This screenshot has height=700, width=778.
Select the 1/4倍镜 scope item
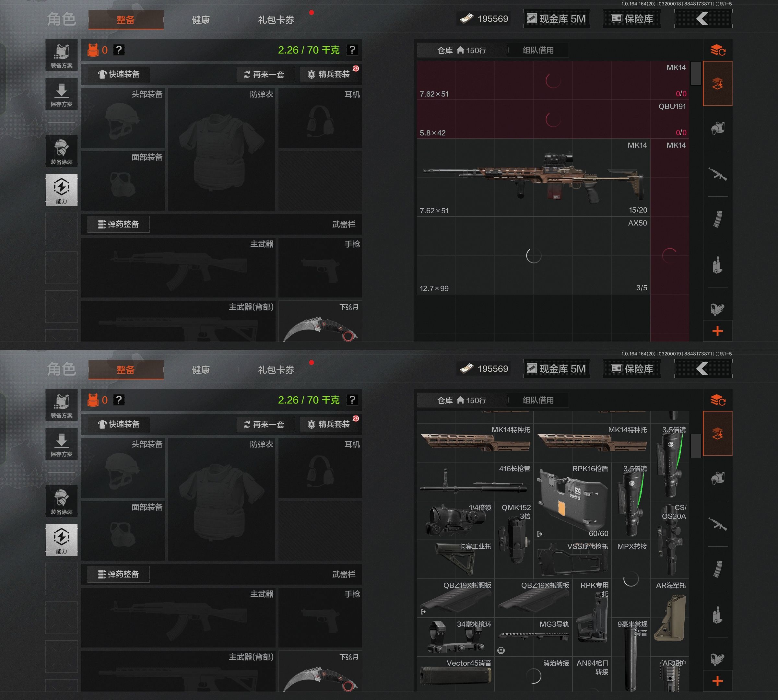[x=455, y=520]
